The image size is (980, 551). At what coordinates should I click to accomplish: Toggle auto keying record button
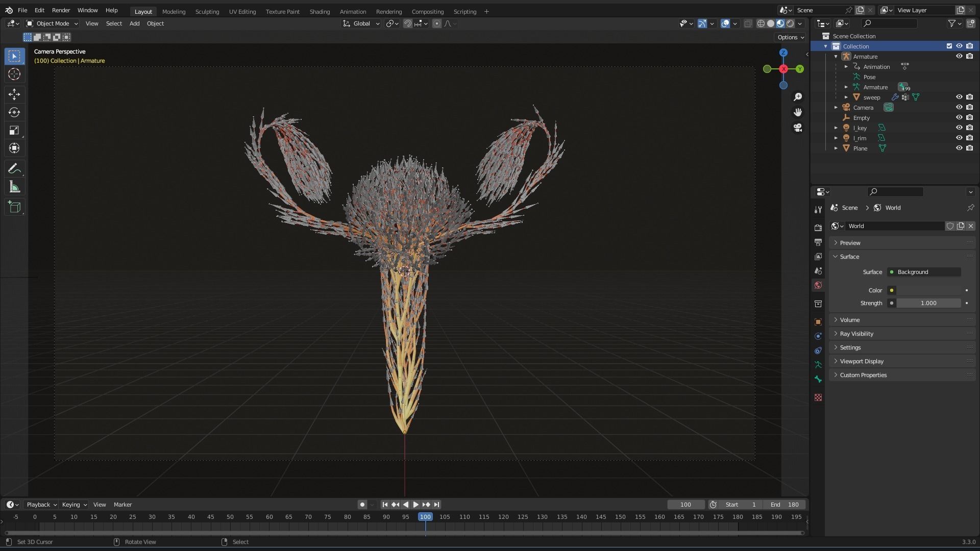click(362, 505)
